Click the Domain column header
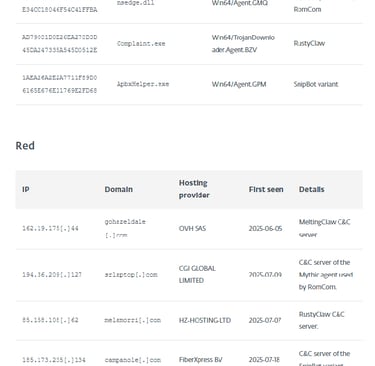 pyautogui.click(x=119, y=189)
